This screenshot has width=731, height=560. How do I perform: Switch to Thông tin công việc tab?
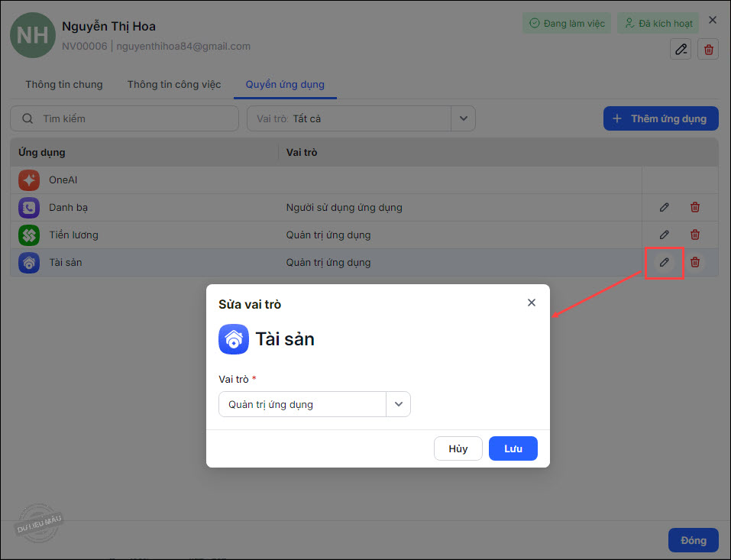(x=174, y=84)
